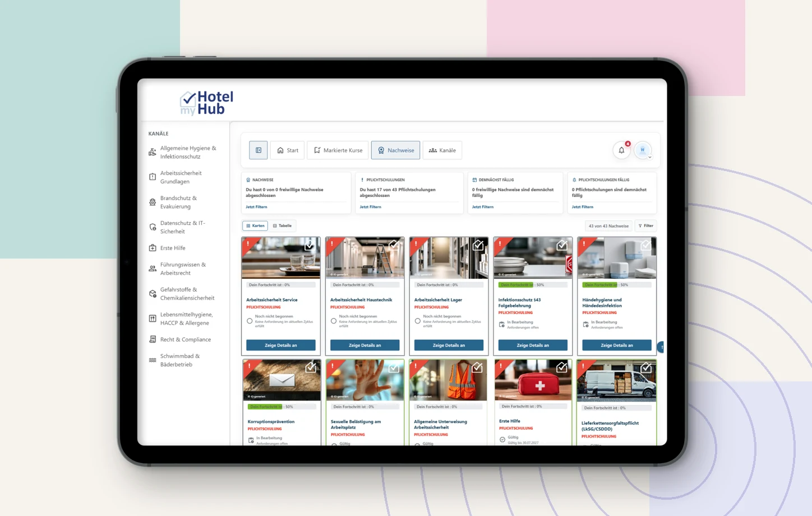This screenshot has width=812, height=516.
Task: Open Schwimmbad & Bäderbetrieb channel icon
Action: point(153,360)
